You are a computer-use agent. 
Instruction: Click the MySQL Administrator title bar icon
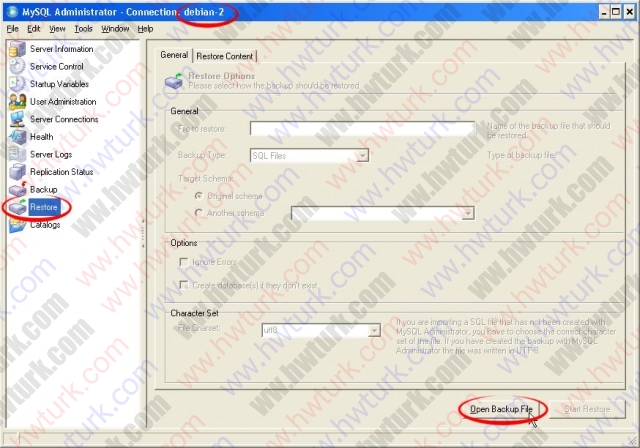(12, 12)
